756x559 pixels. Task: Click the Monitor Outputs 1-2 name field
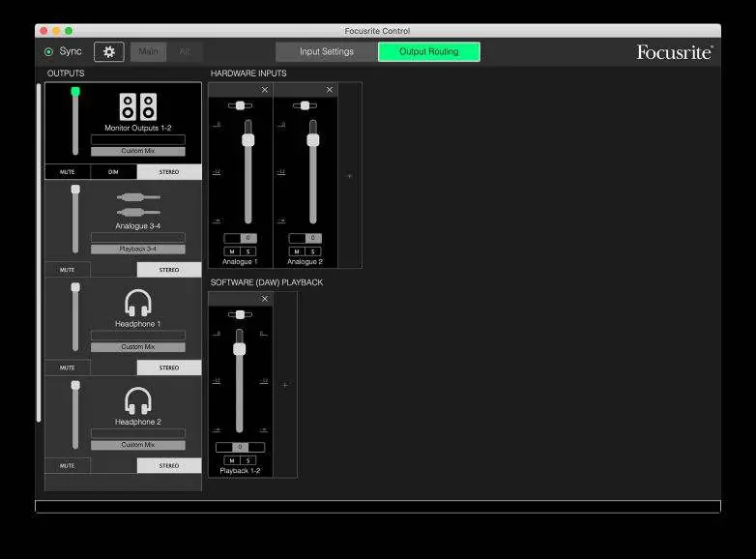click(138, 139)
